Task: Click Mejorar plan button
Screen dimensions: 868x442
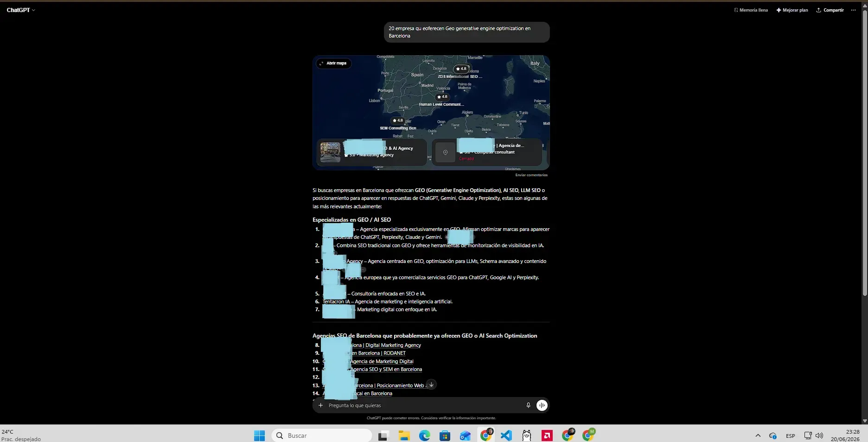Action: click(792, 10)
